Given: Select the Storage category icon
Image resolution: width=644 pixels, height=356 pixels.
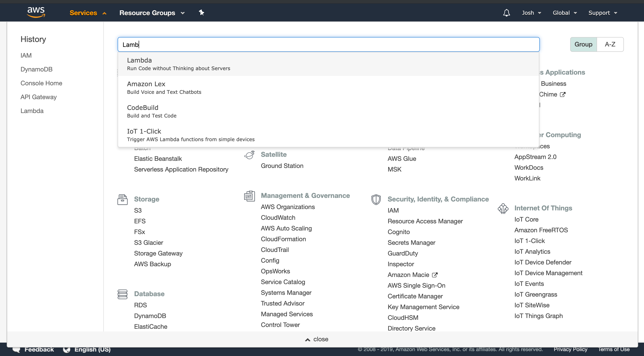Looking at the screenshot, I should (122, 199).
